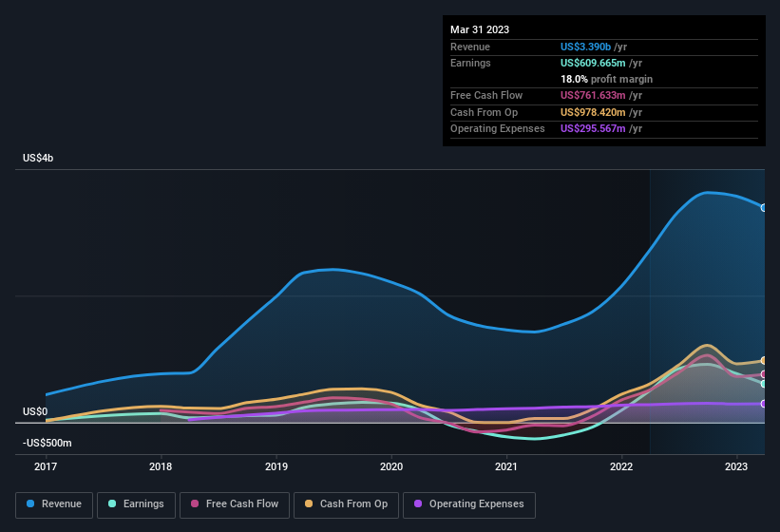Click the pink Free Cash Flow endpoint marker

764,374
